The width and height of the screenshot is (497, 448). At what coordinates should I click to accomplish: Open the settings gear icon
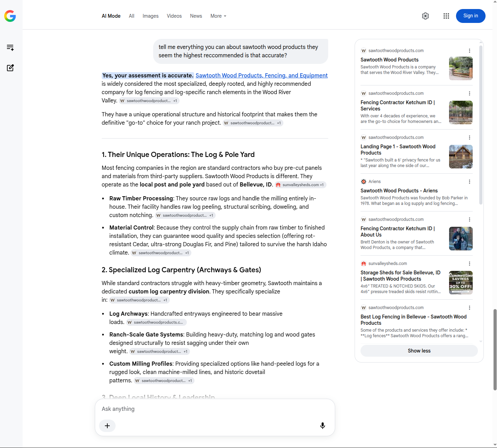coord(425,16)
